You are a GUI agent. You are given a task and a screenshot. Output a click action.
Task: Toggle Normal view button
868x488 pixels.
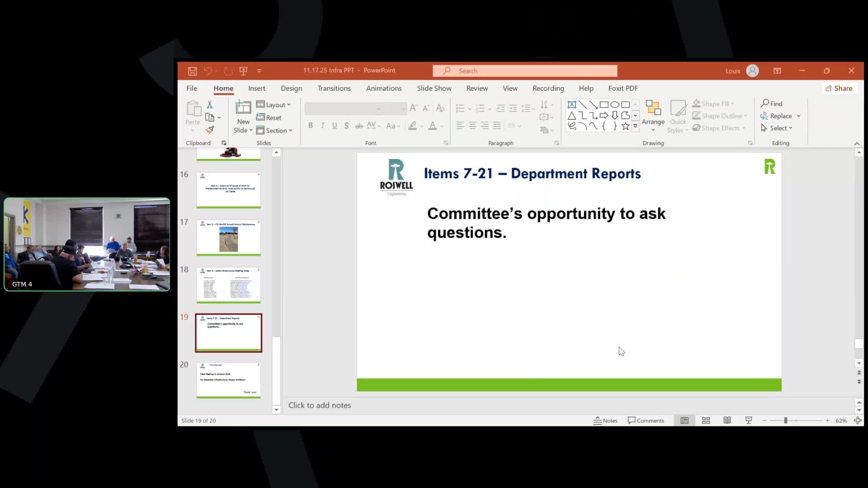(684, 421)
